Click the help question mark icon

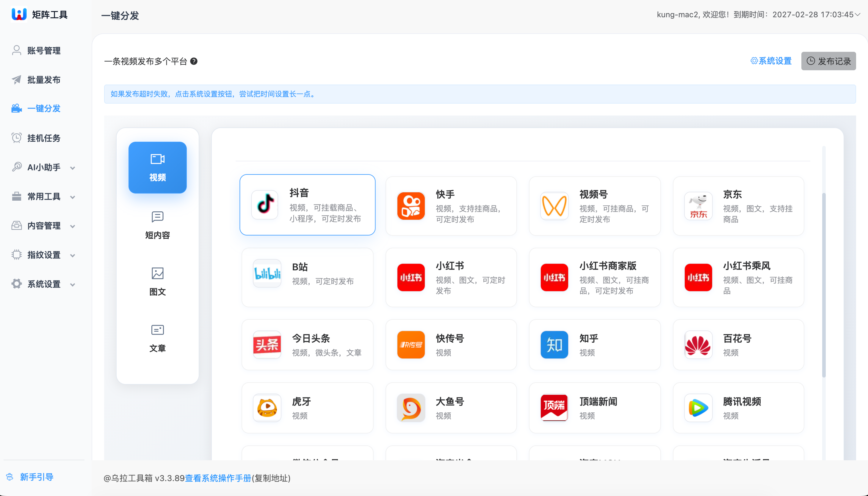(194, 61)
